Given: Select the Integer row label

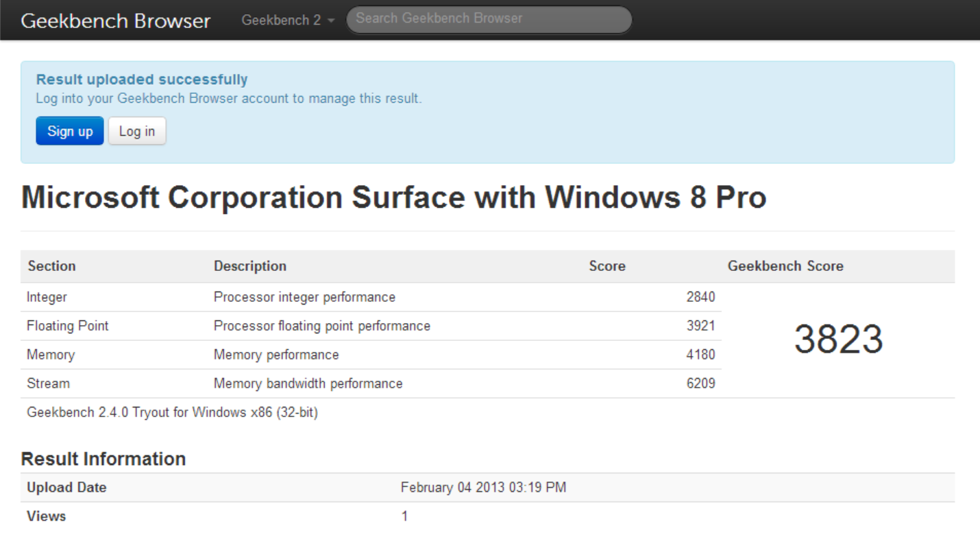Looking at the screenshot, I should click(x=47, y=297).
